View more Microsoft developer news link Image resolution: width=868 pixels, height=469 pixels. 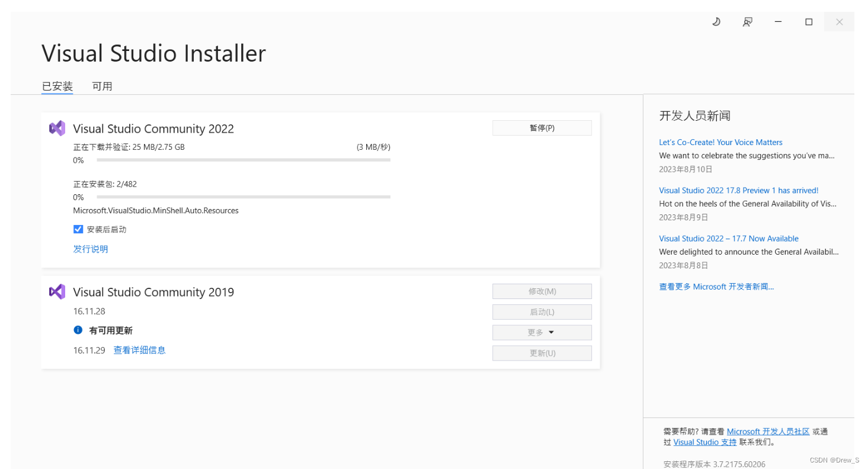(716, 287)
